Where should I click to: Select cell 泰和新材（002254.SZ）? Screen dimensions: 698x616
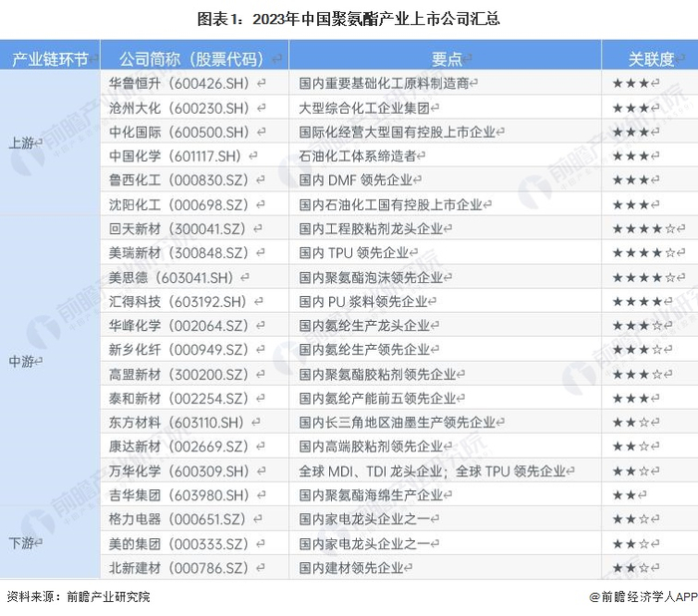click(194, 398)
